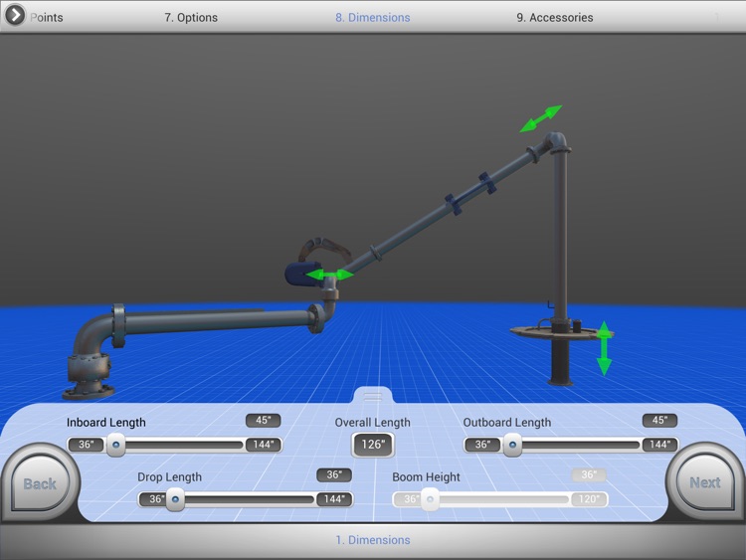Click the green arrow at the boom top
Image resolution: width=746 pixels, height=560 pixels.
541,118
